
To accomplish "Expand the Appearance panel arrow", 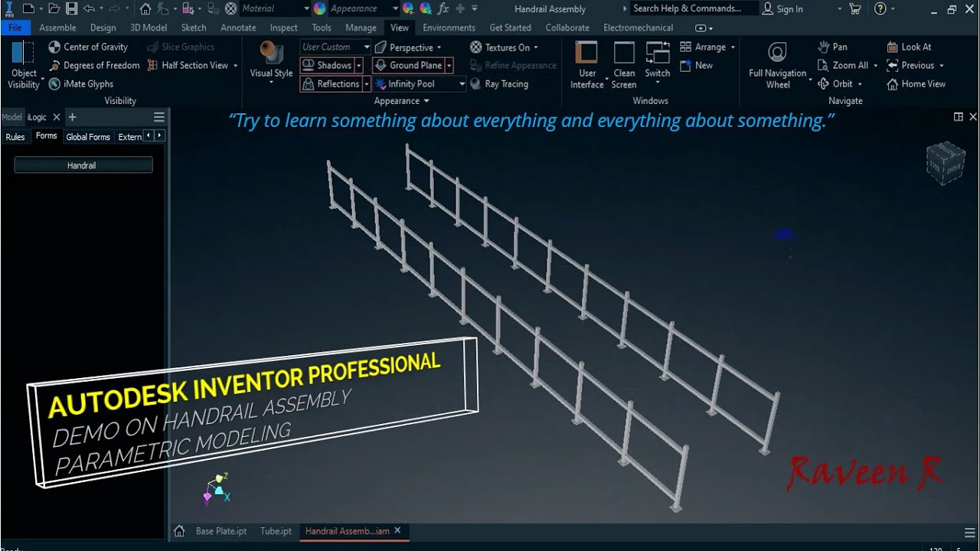I will coord(426,101).
